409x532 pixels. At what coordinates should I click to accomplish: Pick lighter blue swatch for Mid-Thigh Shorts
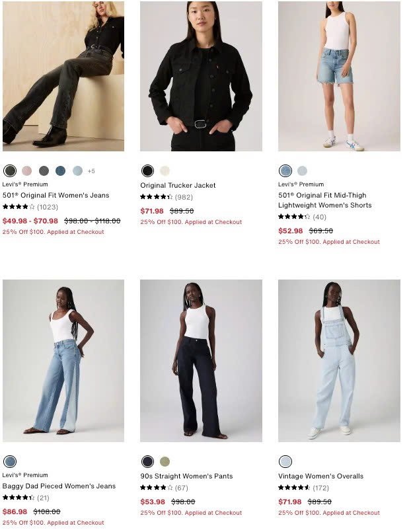302,171
